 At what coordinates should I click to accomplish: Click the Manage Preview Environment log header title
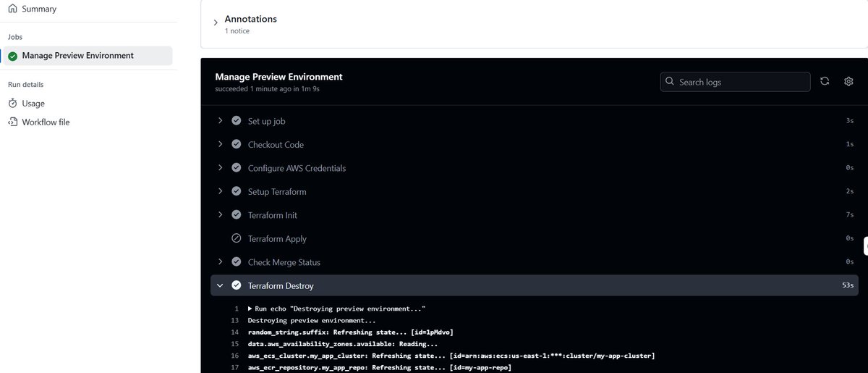click(278, 77)
